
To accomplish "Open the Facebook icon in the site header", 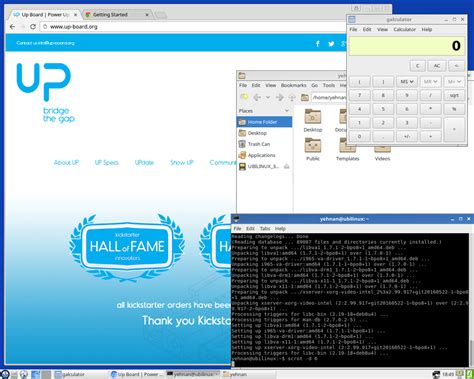I will [x=318, y=44].
